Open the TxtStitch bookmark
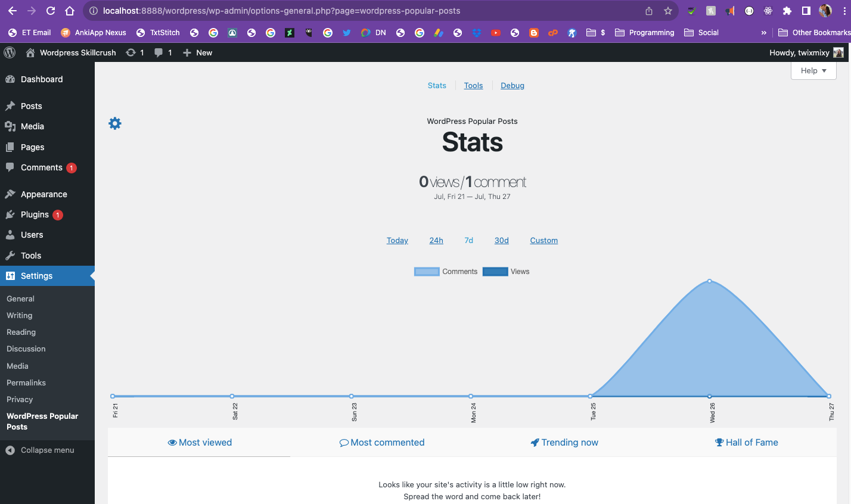851x504 pixels. [158, 33]
